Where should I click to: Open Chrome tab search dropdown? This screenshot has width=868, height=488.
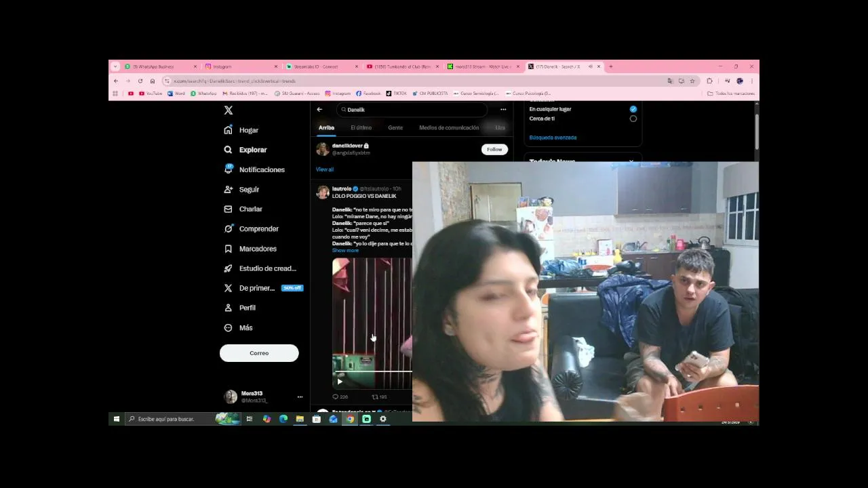pyautogui.click(x=115, y=66)
